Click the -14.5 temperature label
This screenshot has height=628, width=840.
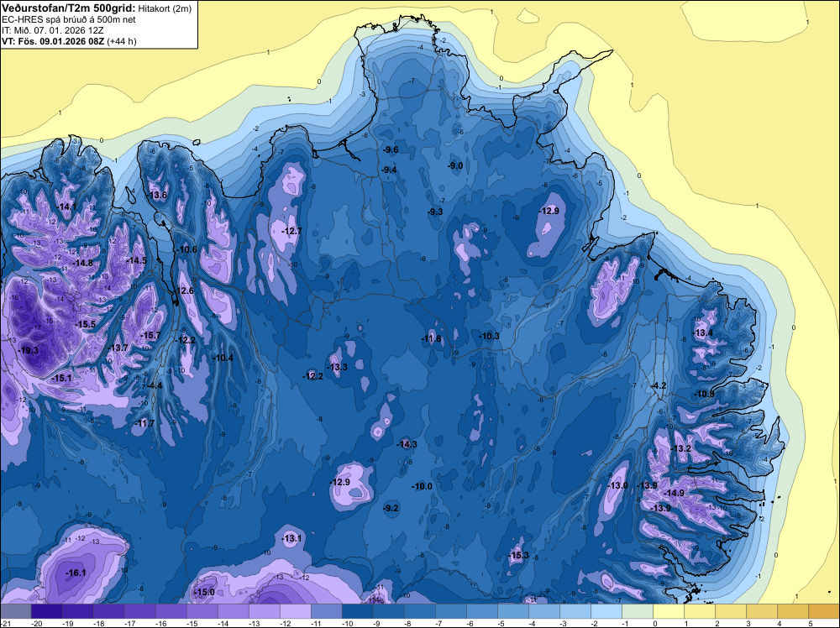[x=136, y=260]
